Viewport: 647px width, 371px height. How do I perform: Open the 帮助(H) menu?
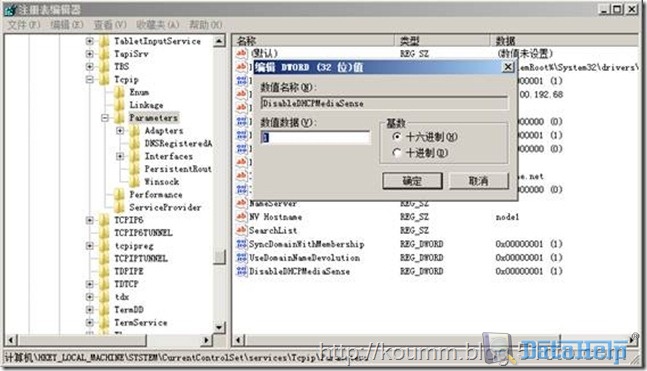coord(205,25)
